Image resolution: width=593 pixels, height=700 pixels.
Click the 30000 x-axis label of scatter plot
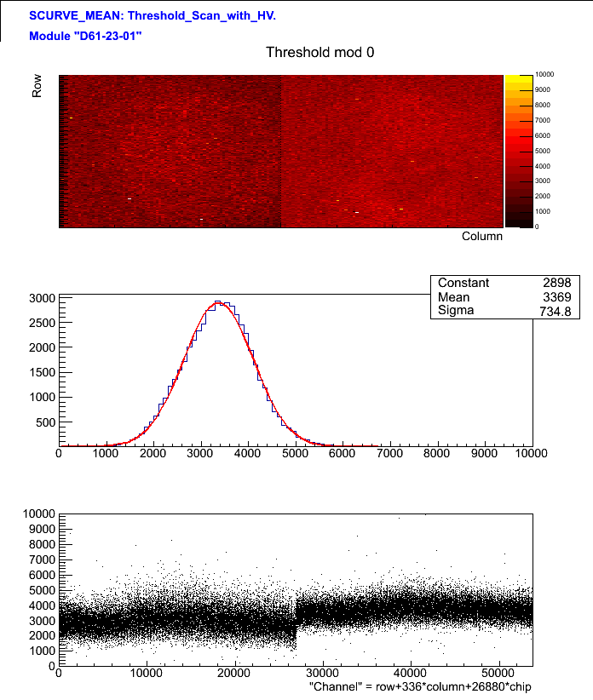[x=321, y=673]
